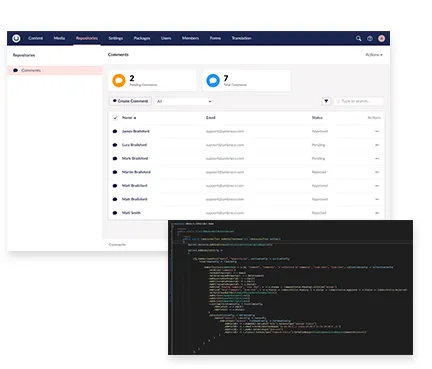
Task: Open the James Brailsford comment
Action: 136,131
